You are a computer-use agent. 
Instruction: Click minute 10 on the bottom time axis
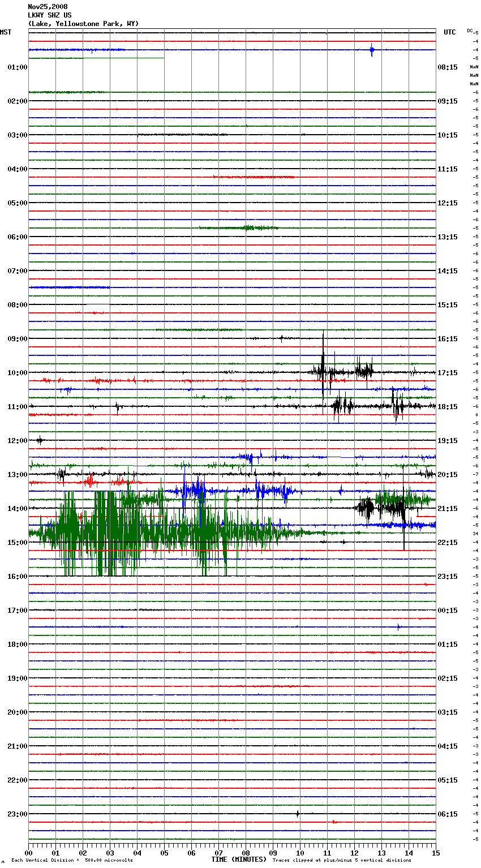tap(300, 853)
